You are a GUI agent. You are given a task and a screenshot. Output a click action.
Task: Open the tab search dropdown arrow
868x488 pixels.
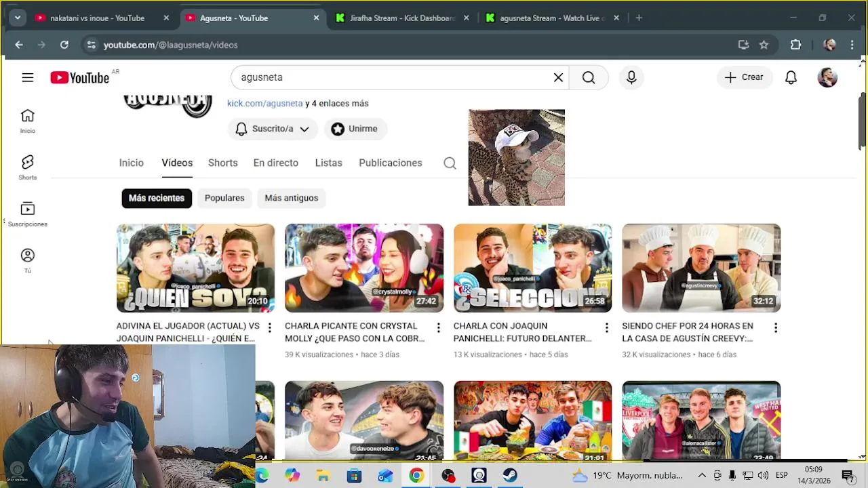(18, 18)
